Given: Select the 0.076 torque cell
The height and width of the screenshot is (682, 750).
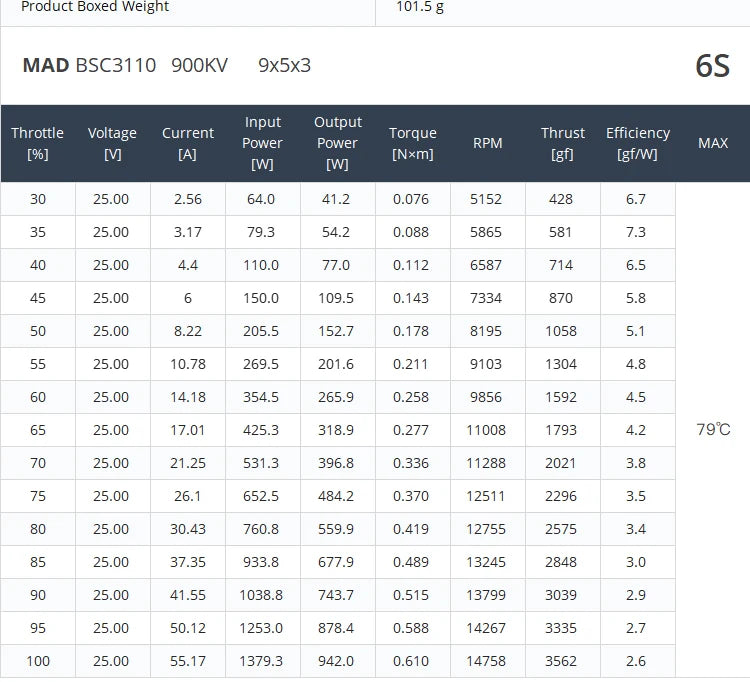Looking at the screenshot, I should [x=411, y=199].
